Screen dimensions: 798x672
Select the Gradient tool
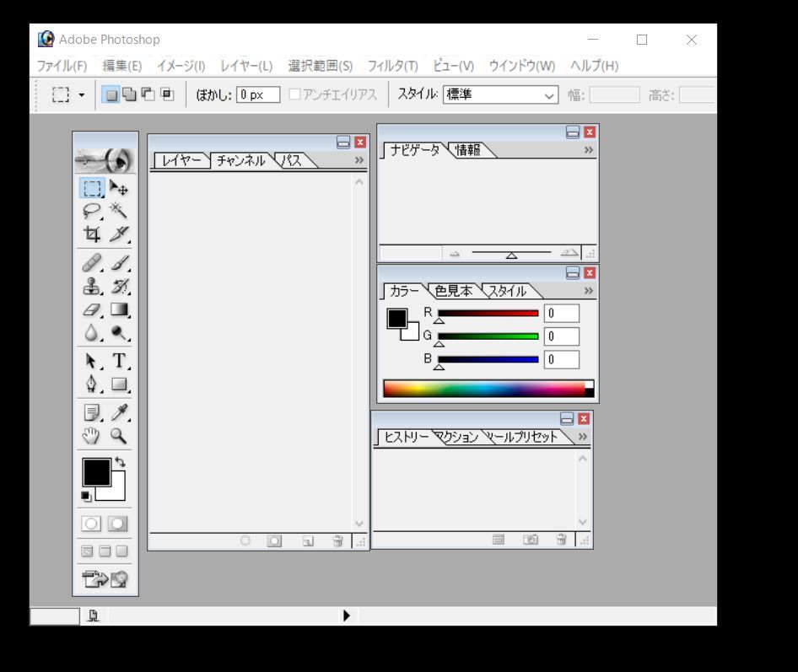pyautogui.click(x=119, y=309)
